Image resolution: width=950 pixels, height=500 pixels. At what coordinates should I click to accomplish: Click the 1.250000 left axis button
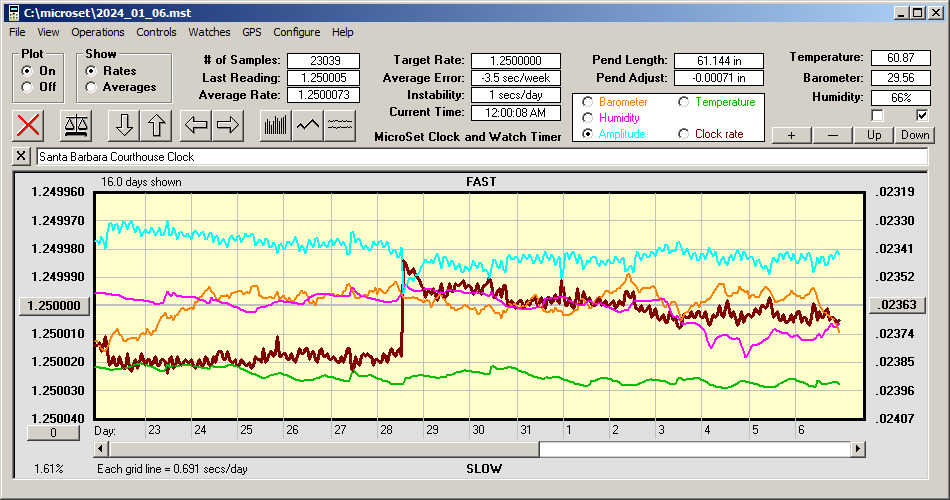55,305
